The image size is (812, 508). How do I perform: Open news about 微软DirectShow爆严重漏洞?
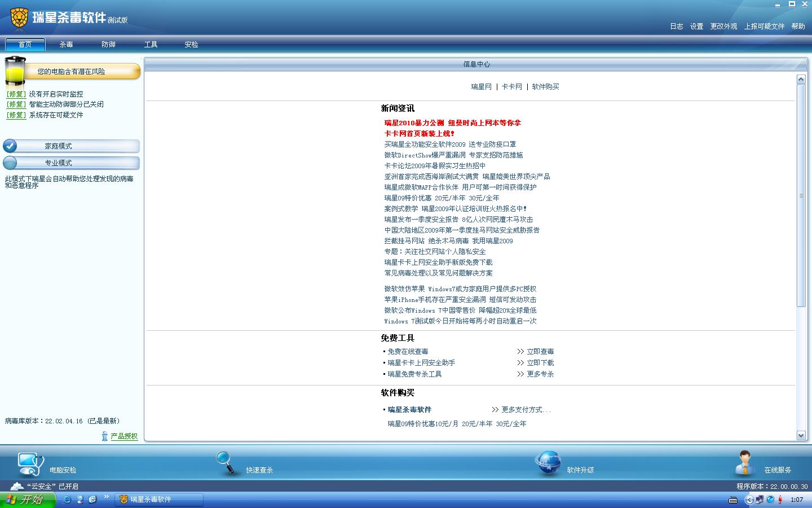(453, 155)
